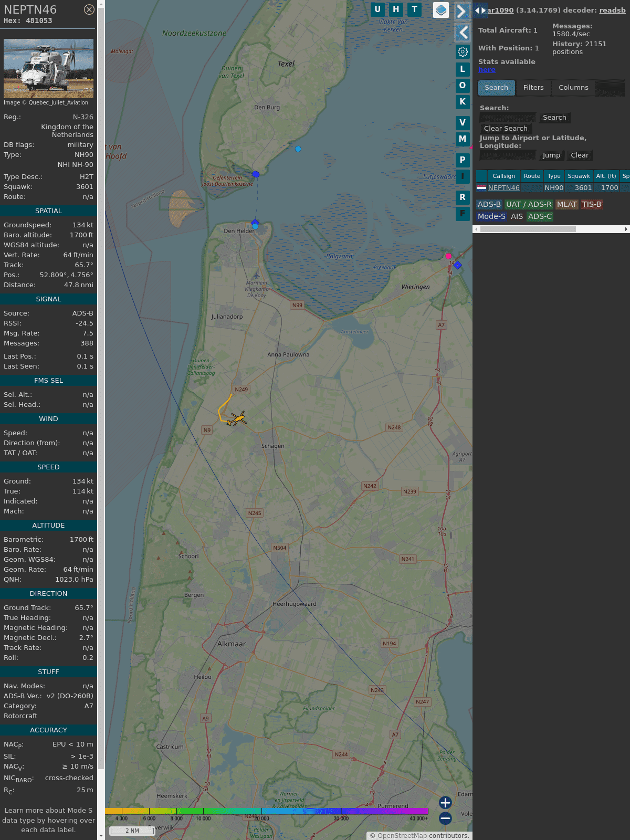
Task: Toggle the T button on map header
Action: tap(414, 9)
